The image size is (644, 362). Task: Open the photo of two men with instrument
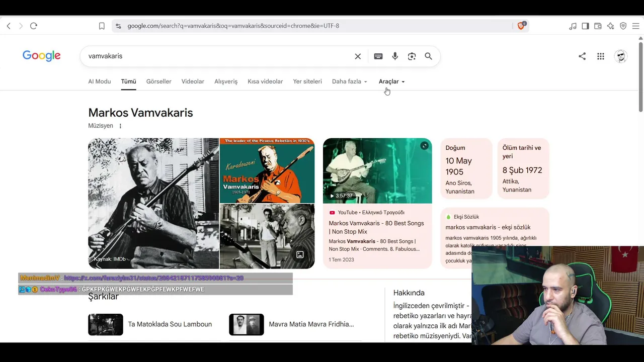coord(267,236)
